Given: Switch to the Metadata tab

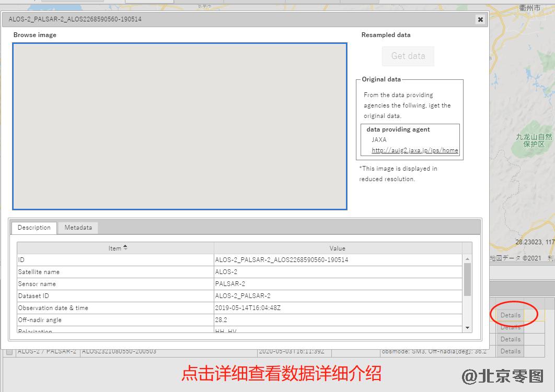Looking at the screenshot, I should pos(78,228).
